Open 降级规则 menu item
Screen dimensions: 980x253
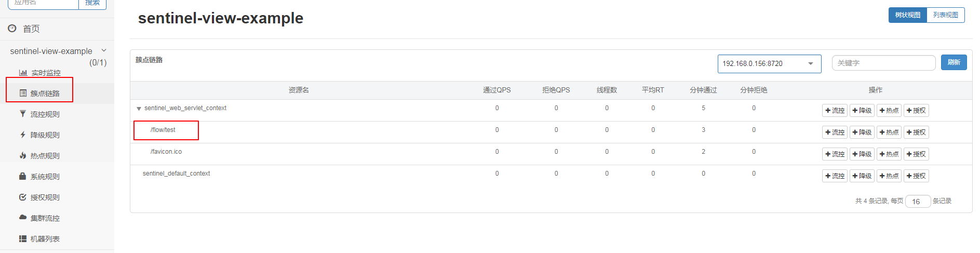point(45,135)
